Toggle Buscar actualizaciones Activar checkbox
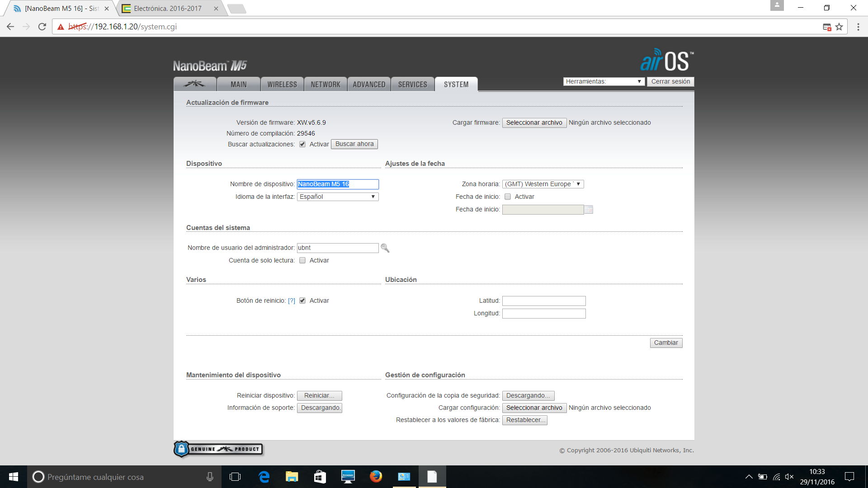This screenshot has width=868, height=488. [x=302, y=145]
